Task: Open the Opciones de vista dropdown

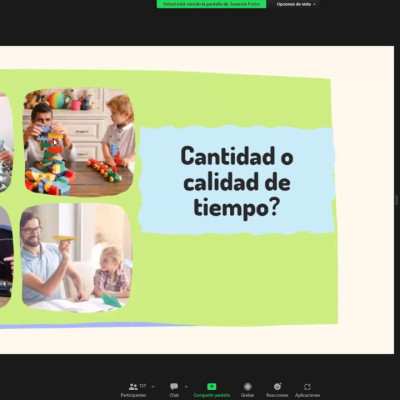Action: tap(296, 4)
